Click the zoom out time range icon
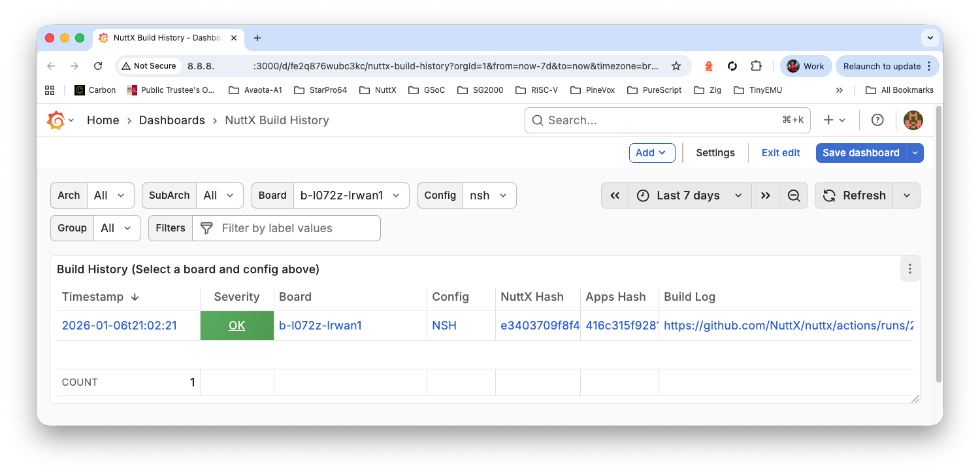The height and width of the screenshot is (474, 980). tap(793, 195)
